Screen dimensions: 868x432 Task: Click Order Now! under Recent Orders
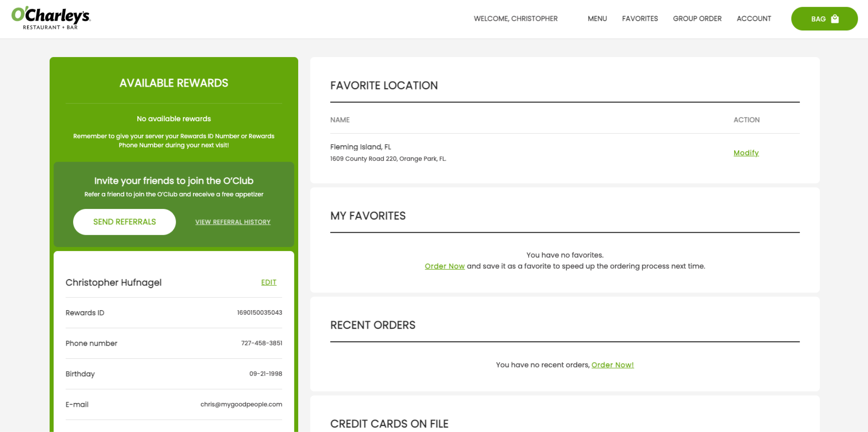pos(612,365)
